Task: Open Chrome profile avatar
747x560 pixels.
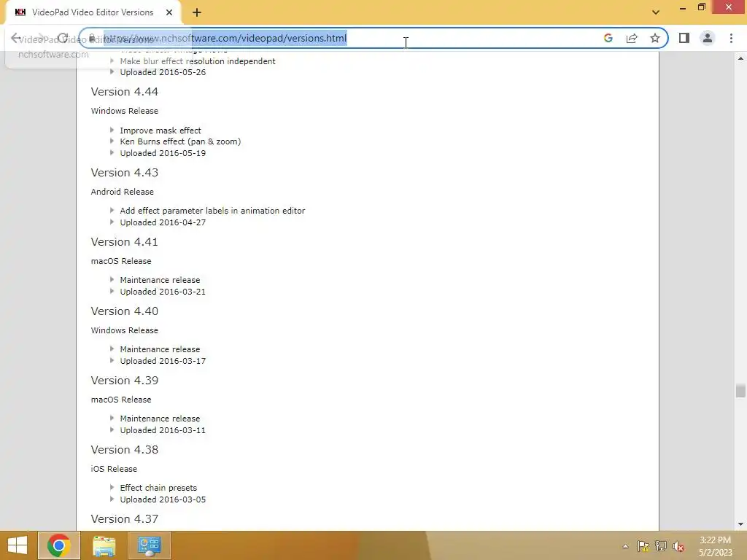Action: pyautogui.click(x=708, y=38)
